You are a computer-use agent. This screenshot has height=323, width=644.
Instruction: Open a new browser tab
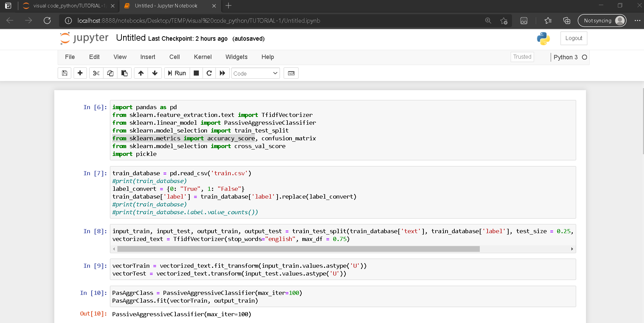(229, 6)
